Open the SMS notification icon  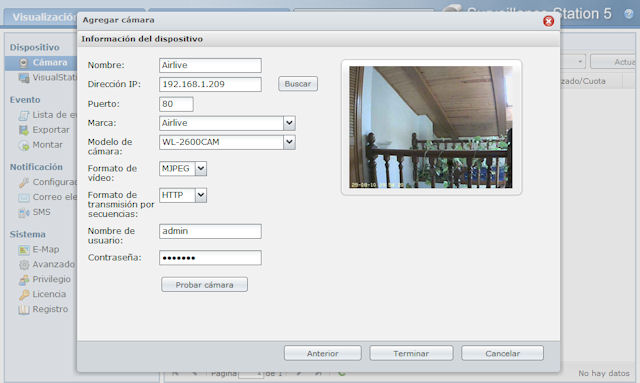pos(24,212)
